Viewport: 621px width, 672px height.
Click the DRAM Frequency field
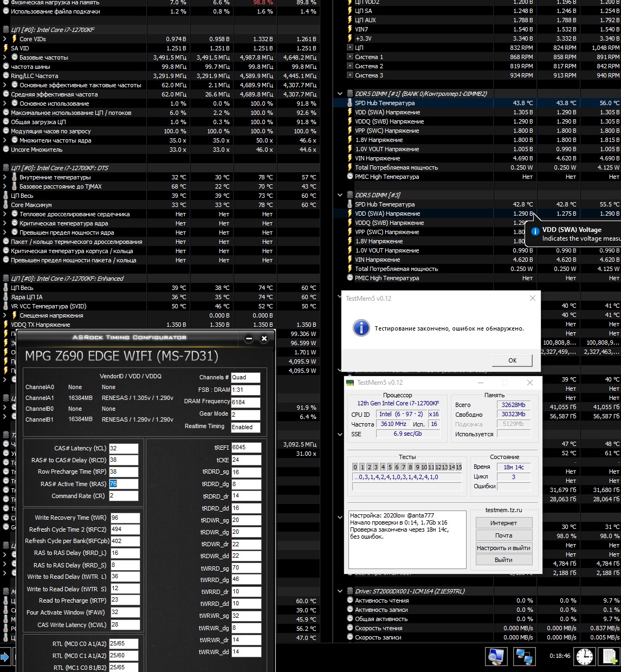coord(245,402)
